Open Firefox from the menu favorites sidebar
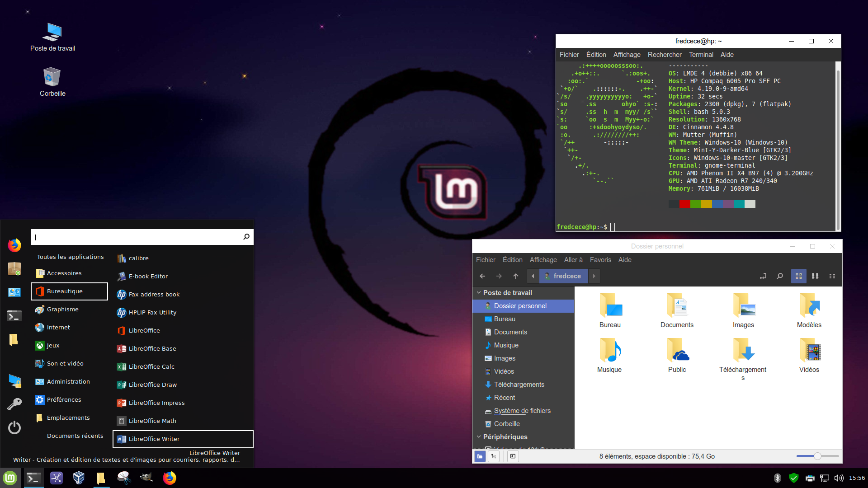Image resolution: width=868 pixels, height=488 pixels. tap(14, 245)
